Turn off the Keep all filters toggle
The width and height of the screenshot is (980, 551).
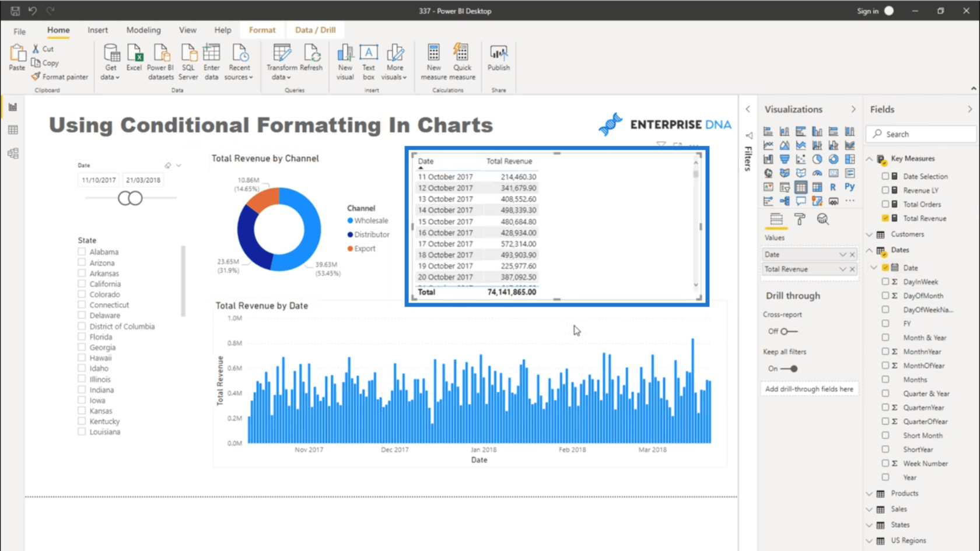point(789,368)
